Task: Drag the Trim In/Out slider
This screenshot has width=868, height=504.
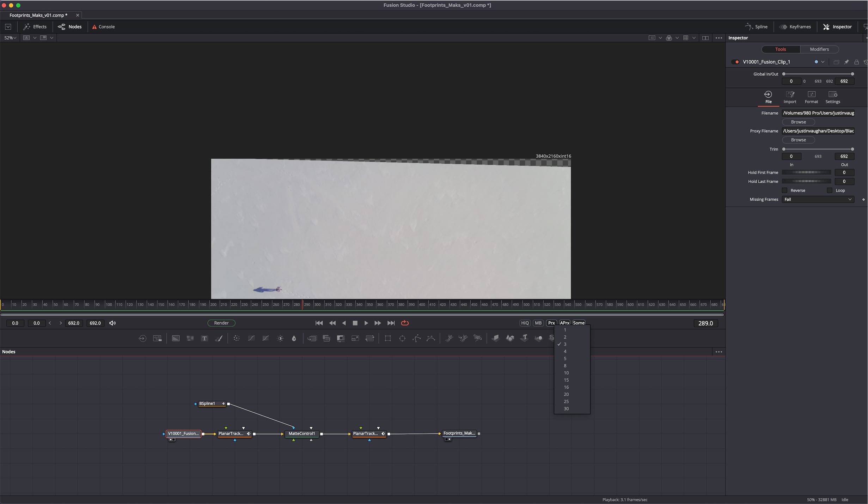Action: click(817, 149)
